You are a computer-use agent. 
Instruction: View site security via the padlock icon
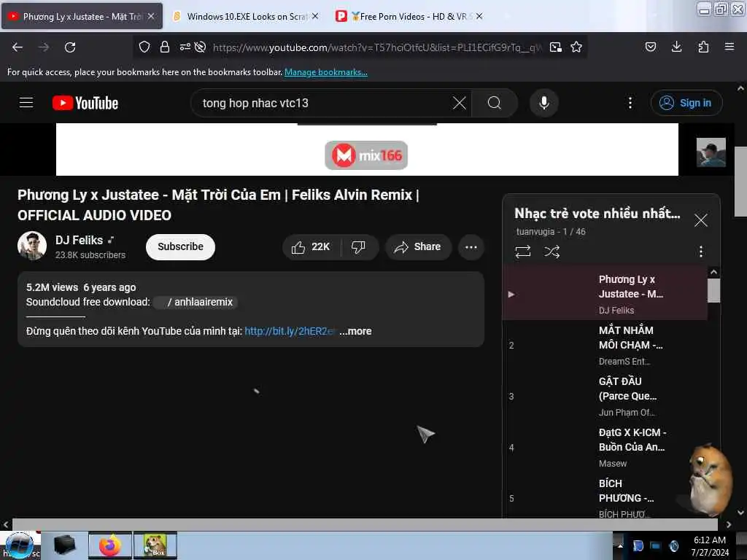point(165,47)
